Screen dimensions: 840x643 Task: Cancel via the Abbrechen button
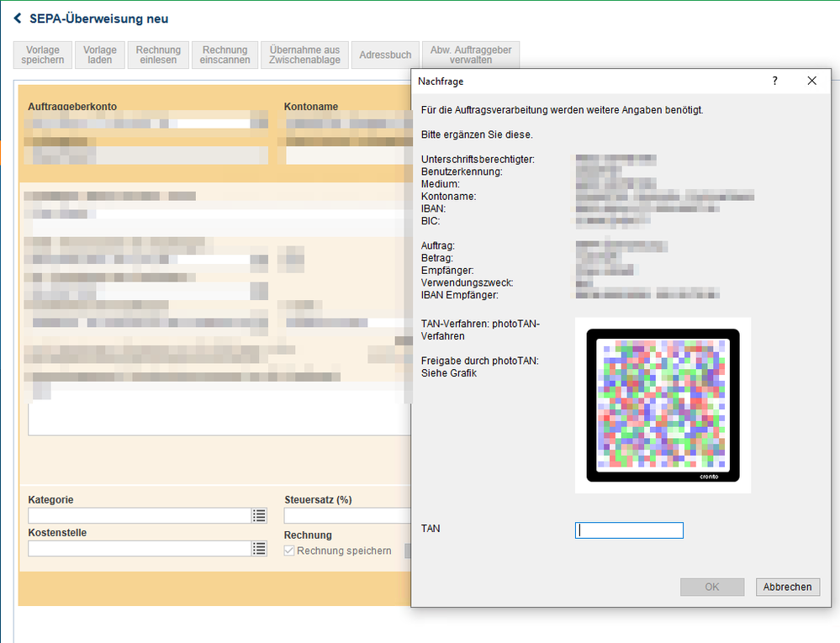[788, 587]
